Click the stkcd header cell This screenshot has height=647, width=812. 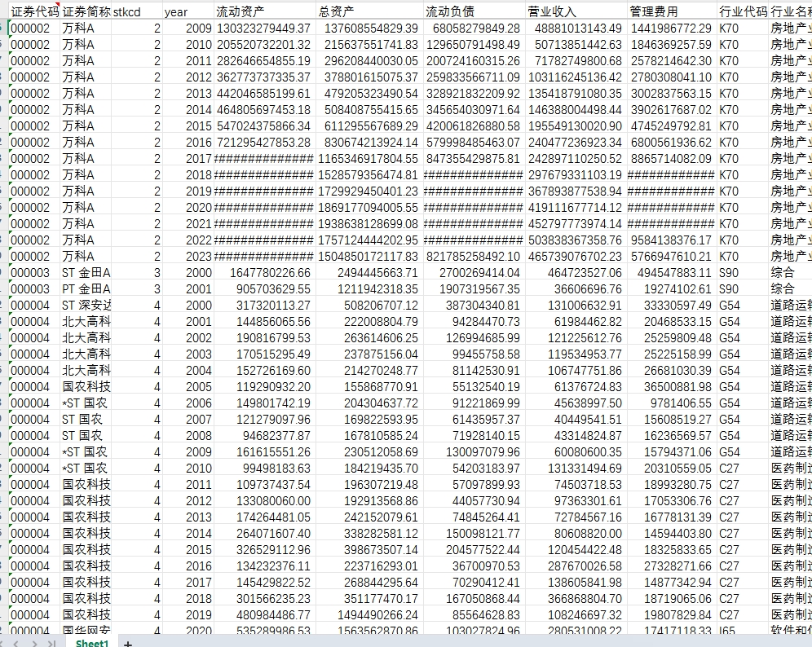tap(137, 12)
